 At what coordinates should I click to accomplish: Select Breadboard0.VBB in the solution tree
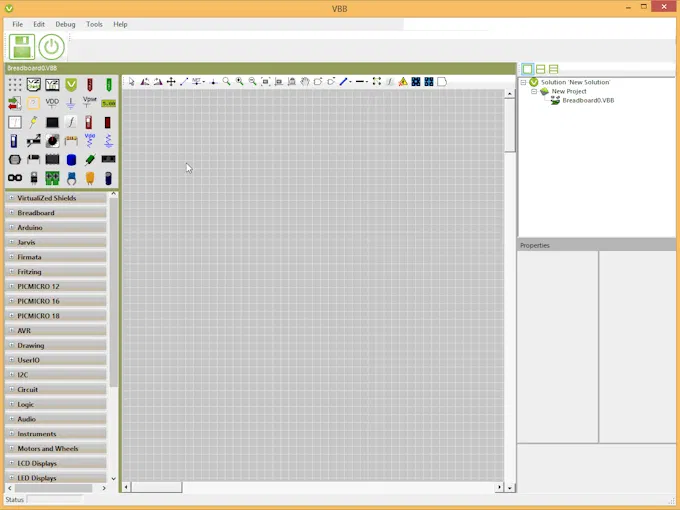(588, 100)
